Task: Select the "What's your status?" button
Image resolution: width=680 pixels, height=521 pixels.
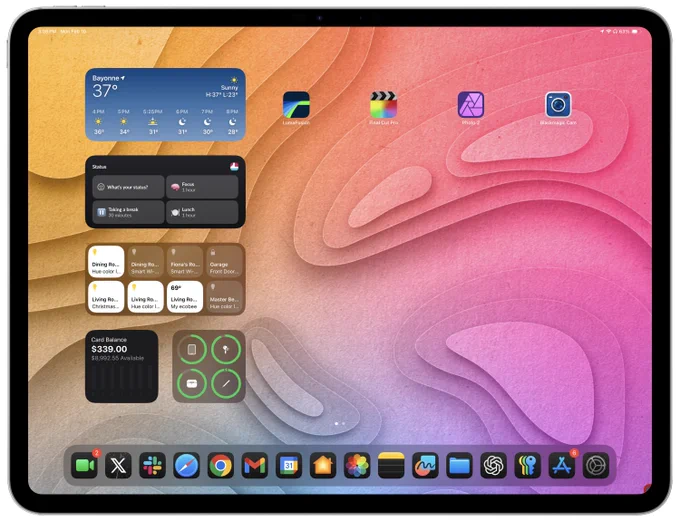Action: click(x=128, y=187)
